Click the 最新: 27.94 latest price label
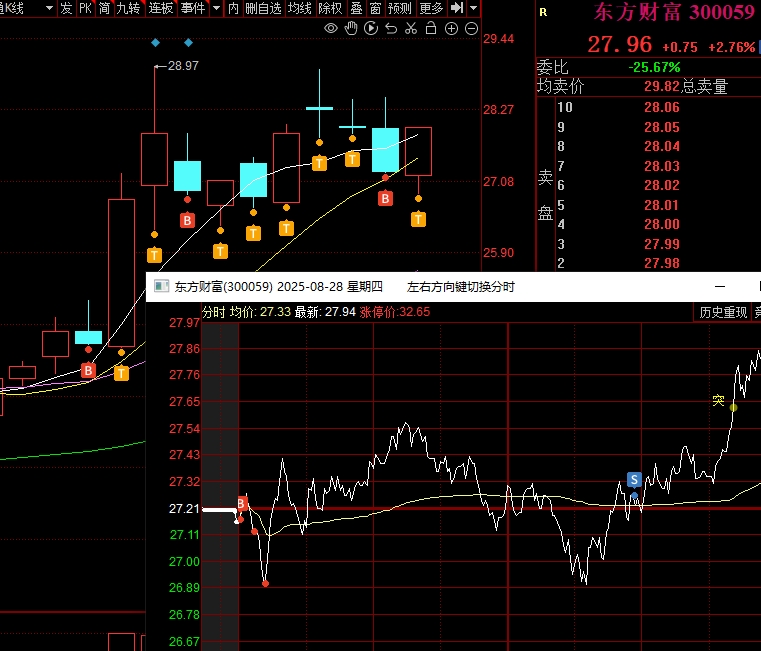Image resolution: width=761 pixels, height=651 pixels. tap(325, 312)
